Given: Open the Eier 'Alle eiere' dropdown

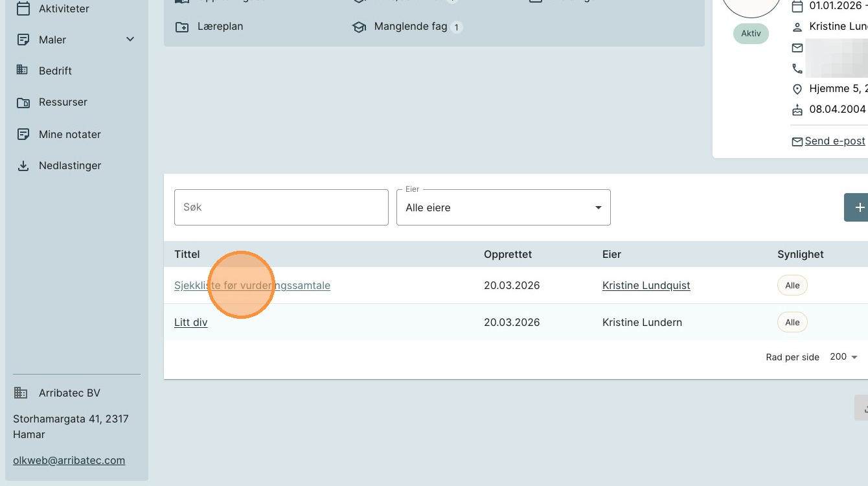Looking at the screenshot, I should 503,207.
